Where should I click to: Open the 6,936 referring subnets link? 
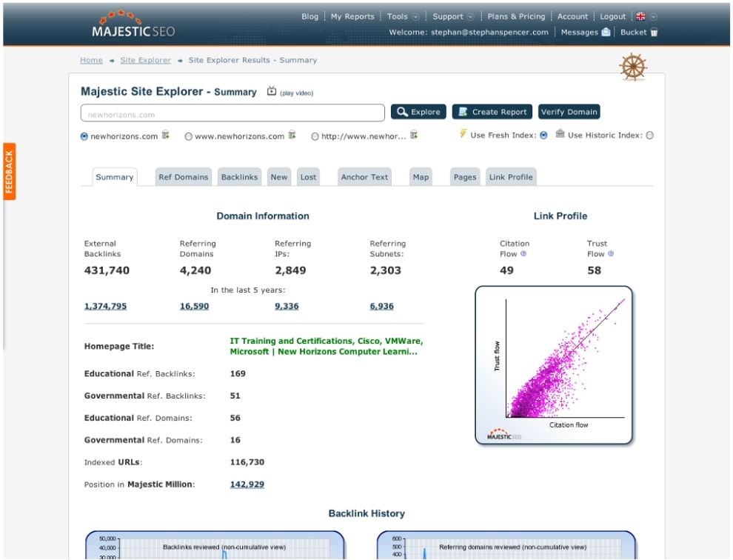pyautogui.click(x=382, y=306)
